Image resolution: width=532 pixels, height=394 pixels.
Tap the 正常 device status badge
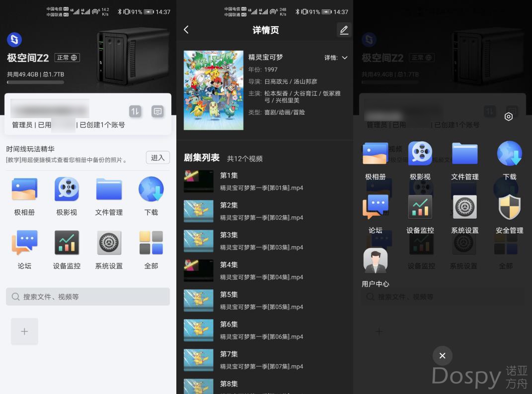[x=67, y=58]
